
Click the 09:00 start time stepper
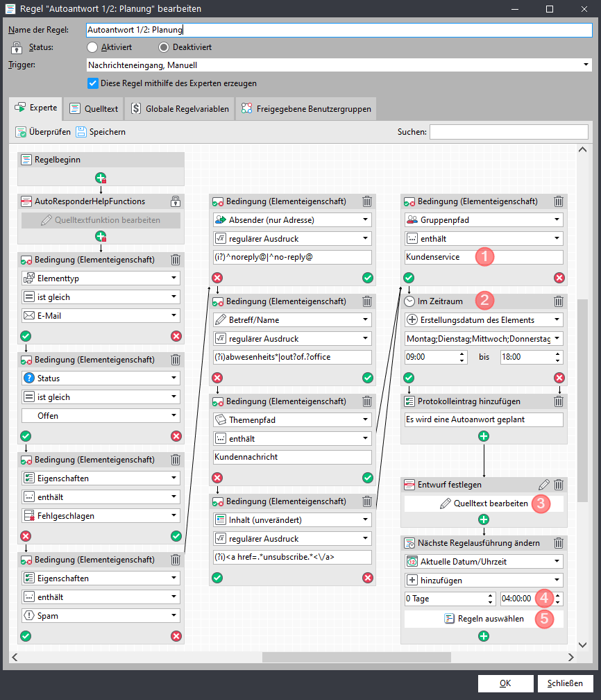(x=462, y=357)
